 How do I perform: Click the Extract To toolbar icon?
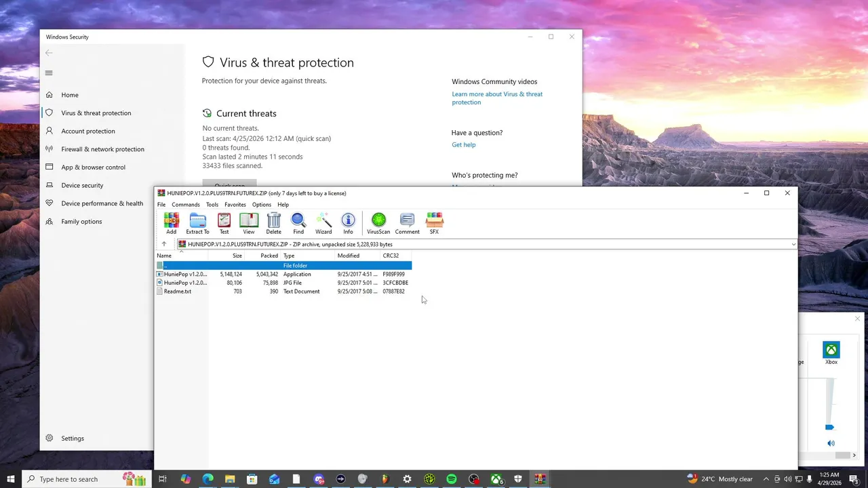click(197, 224)
